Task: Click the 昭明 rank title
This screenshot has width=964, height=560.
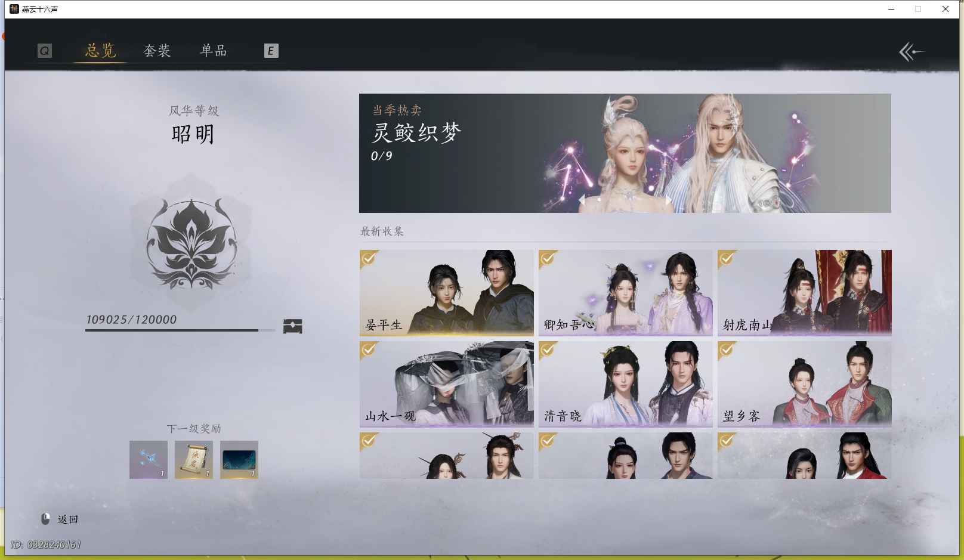Action: 193,134
